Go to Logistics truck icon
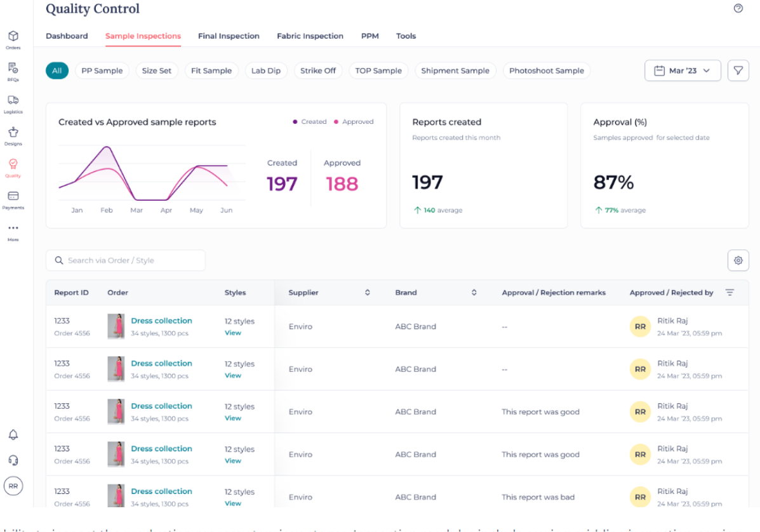Image resolution: width=760 pixels, height=532 pixels. [13, 100]
